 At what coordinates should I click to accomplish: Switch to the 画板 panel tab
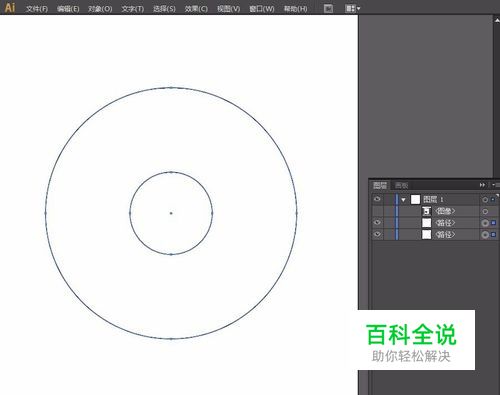[x=401, y=185]
